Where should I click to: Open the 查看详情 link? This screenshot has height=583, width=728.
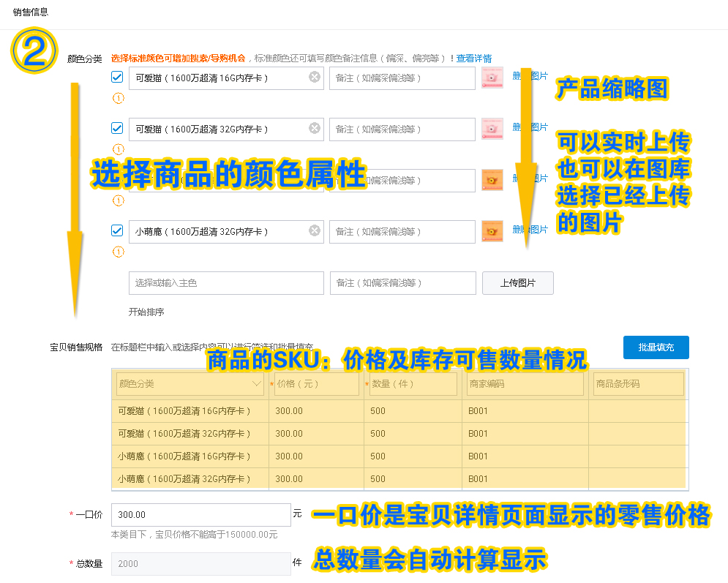475,58
